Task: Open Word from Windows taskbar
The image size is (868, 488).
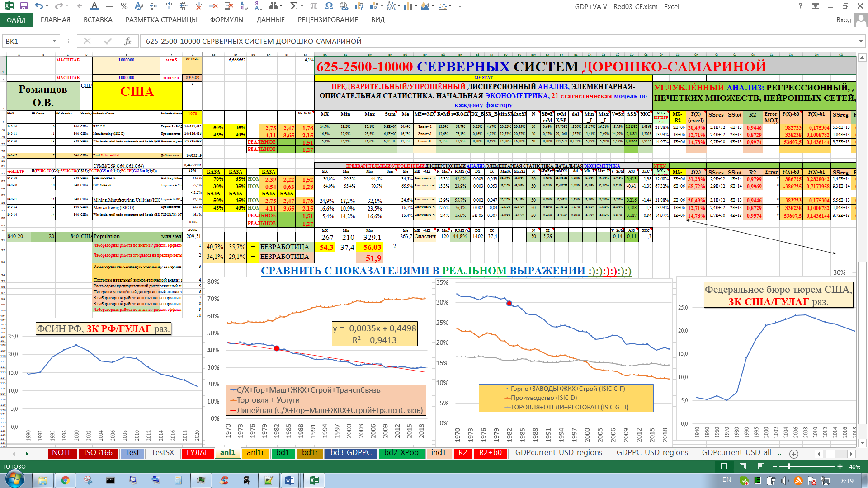Action: point(290,480)
